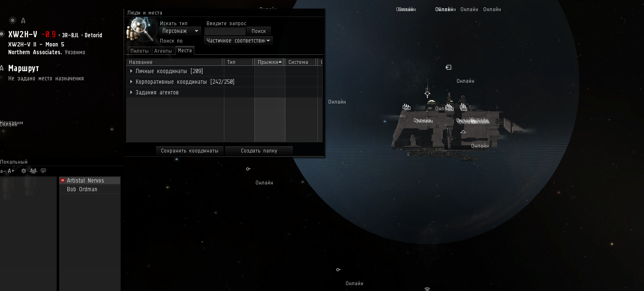644x291 pixels.
Task: Click the Люди и места window title
Action: tap(145, 13)
